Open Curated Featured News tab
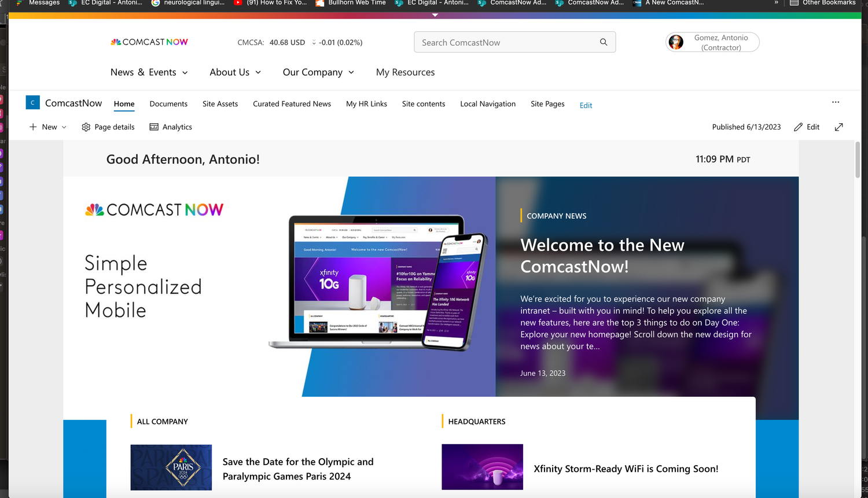 pos(292,104)
